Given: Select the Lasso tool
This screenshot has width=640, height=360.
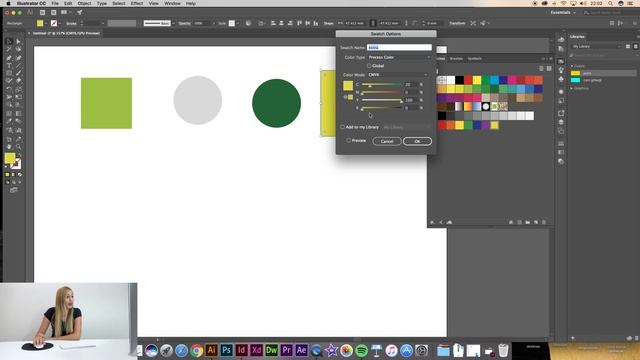Looking at the screenshot, I should tap(18, 49).
